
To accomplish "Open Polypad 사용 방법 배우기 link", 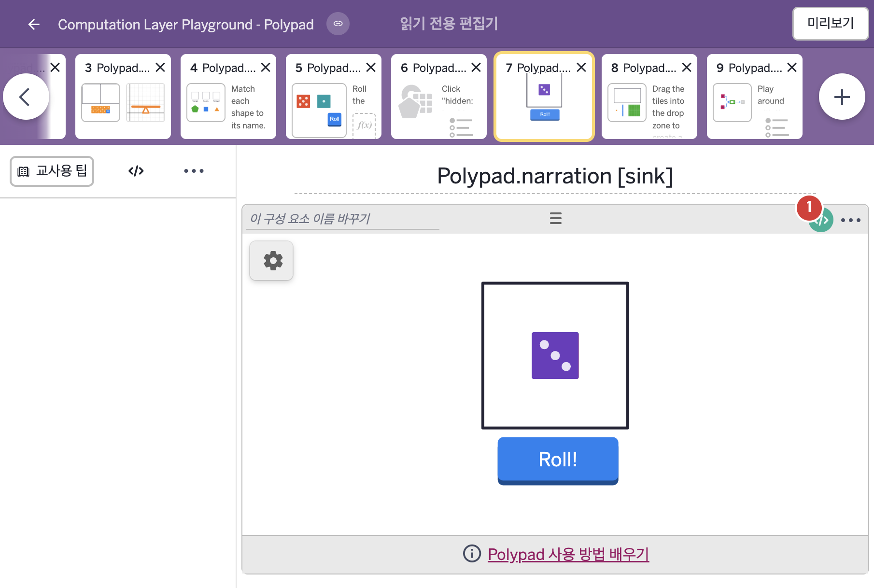I will (568, 554).
